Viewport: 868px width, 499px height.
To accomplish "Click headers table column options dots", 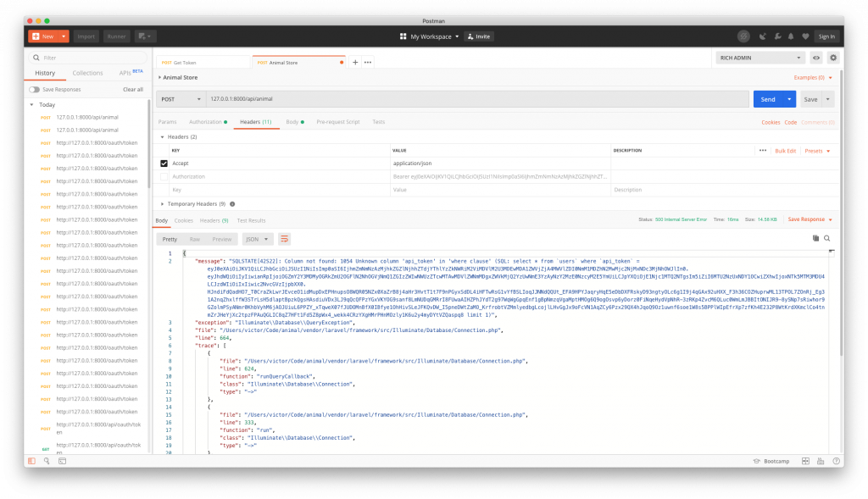I will [763, 151].
